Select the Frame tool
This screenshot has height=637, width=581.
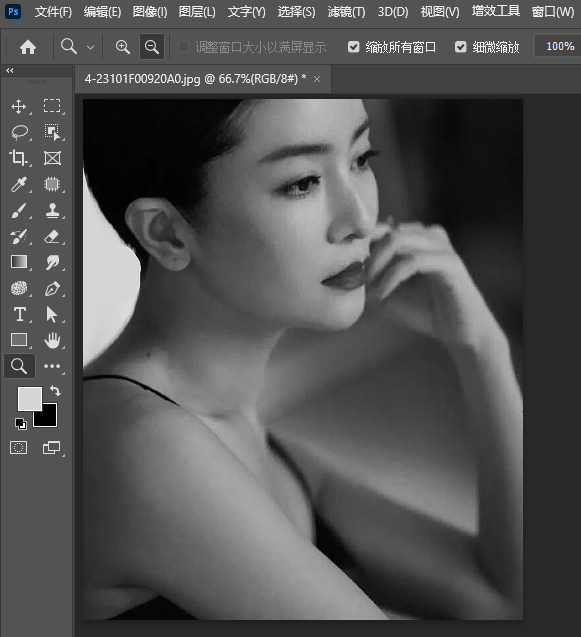pyautogui.click(x=52, y=158)
